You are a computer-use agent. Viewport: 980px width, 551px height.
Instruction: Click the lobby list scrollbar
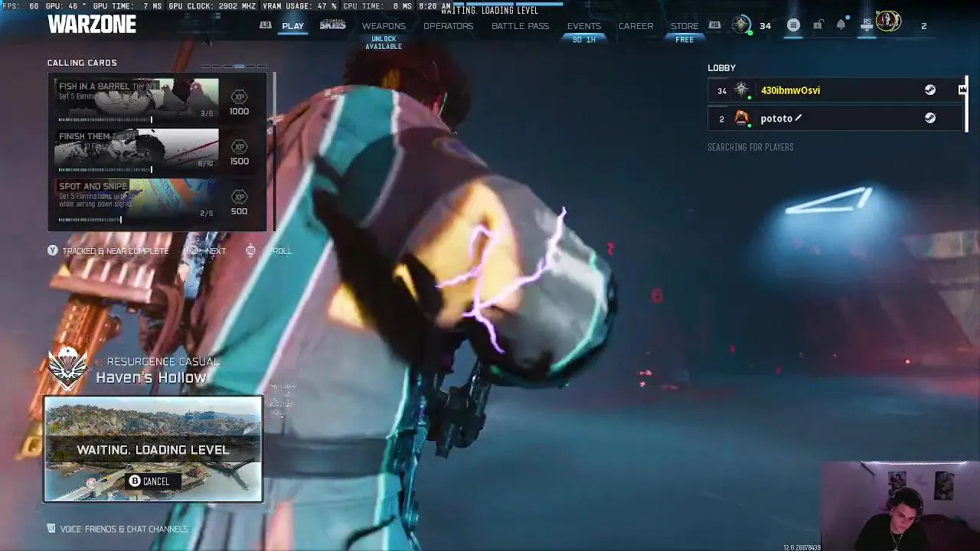pos(966,104)
